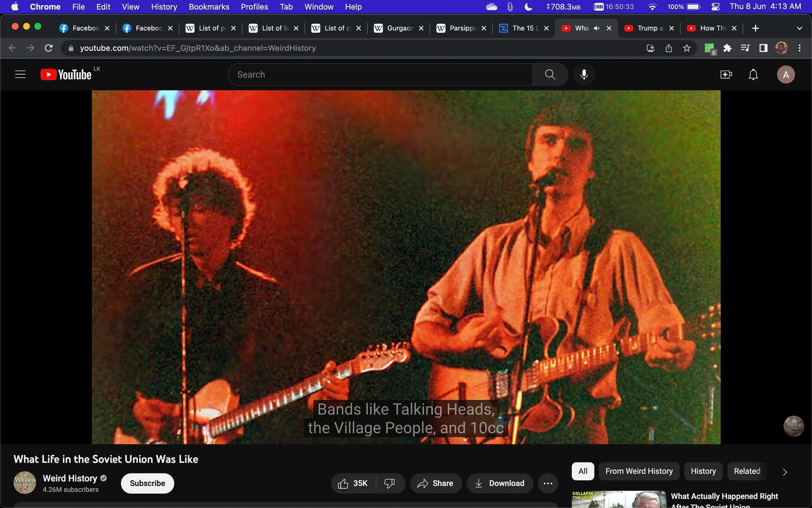Open Chrome profile avatar
This screenshot has height=508, width=812.
click(781, 48)
